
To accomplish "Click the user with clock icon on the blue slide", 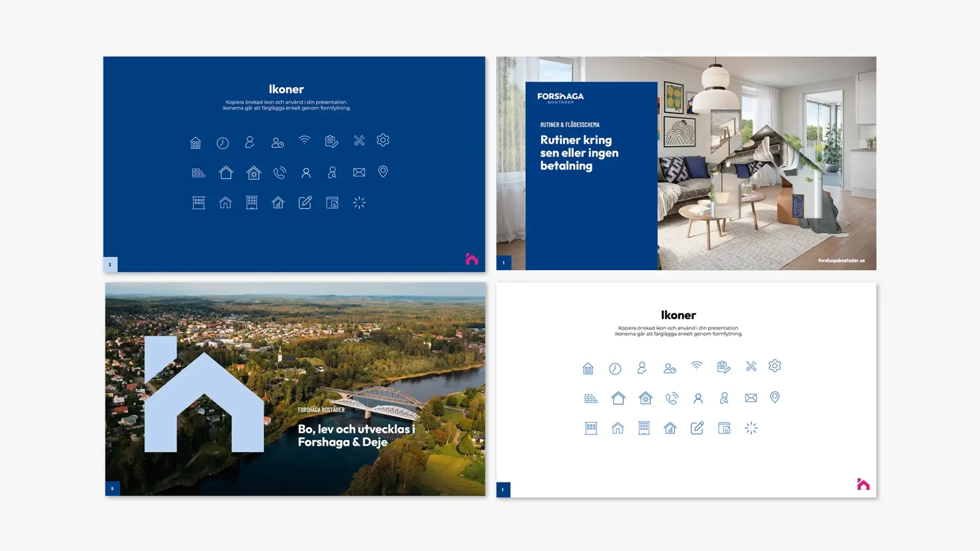I will coord(277,143).
